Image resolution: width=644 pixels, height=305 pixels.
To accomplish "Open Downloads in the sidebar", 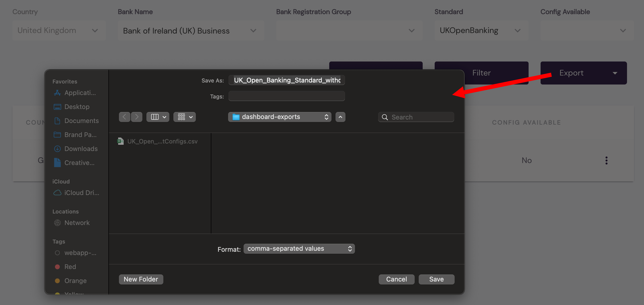I will (x=80, y=149).
